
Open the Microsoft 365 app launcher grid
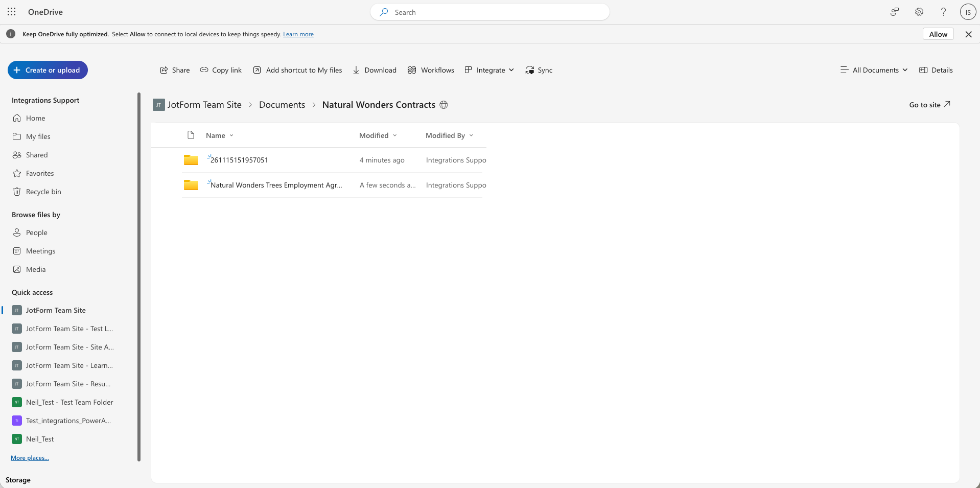pyautogui.click(x=11, y=12)
